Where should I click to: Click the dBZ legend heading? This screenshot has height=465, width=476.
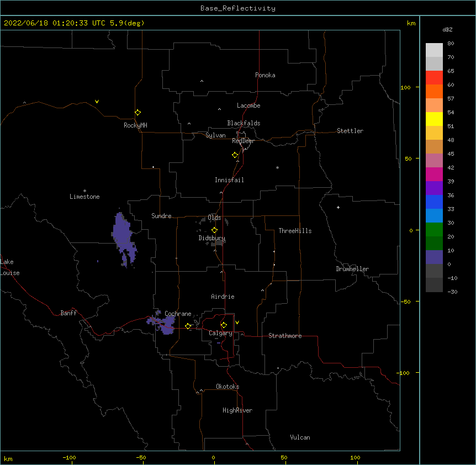point(447,29)
